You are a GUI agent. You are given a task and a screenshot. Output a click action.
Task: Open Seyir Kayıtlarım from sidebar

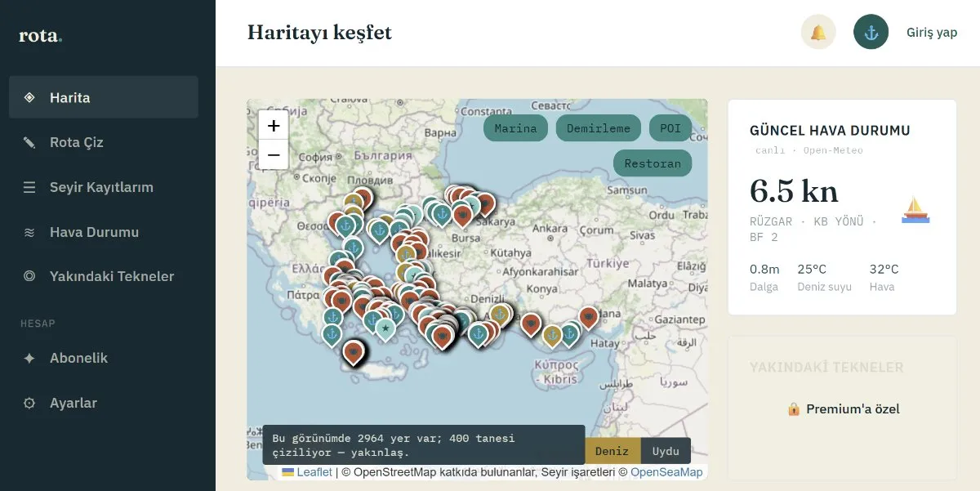[x=103, y=187]
